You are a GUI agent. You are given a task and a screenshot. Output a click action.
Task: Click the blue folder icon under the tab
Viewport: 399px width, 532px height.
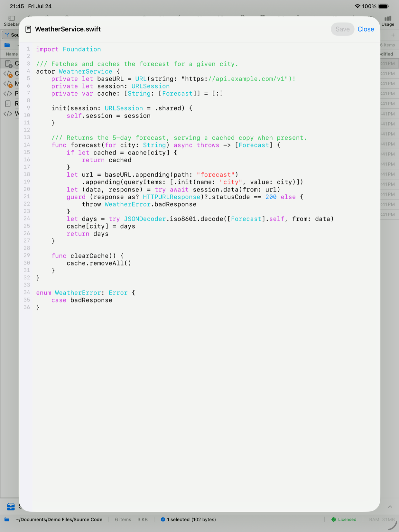(x=7, y=45)
